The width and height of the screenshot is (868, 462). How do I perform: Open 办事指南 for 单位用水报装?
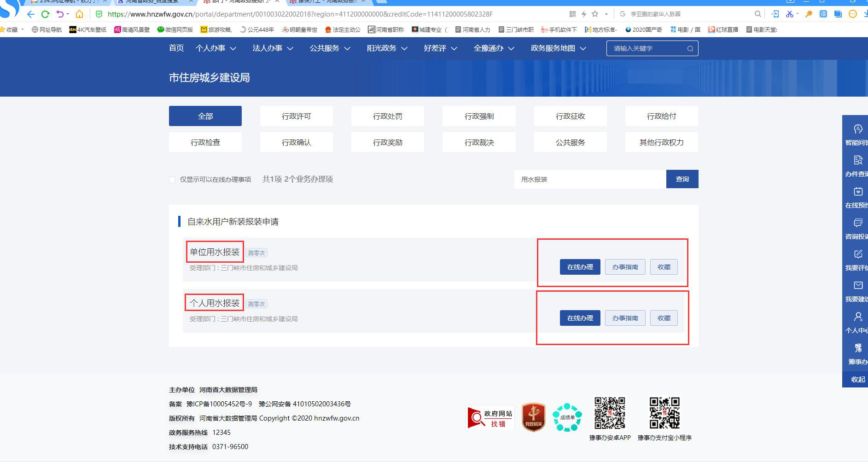pos(625,267)
